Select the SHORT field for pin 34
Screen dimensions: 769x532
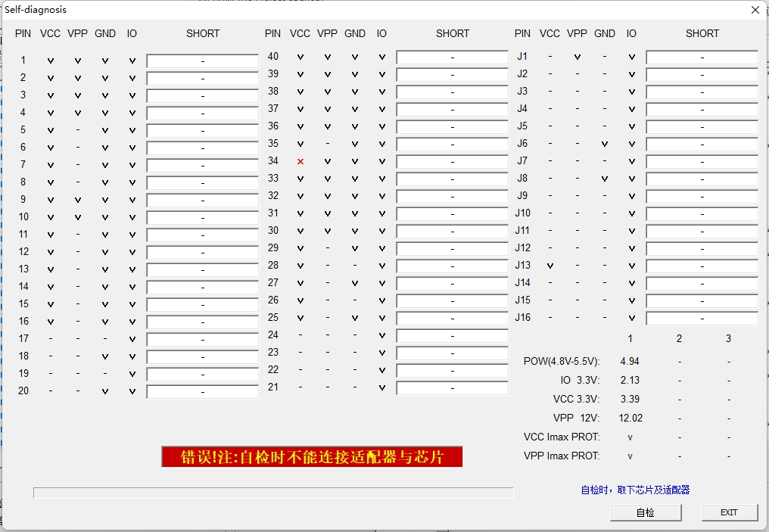click(452, 162)
